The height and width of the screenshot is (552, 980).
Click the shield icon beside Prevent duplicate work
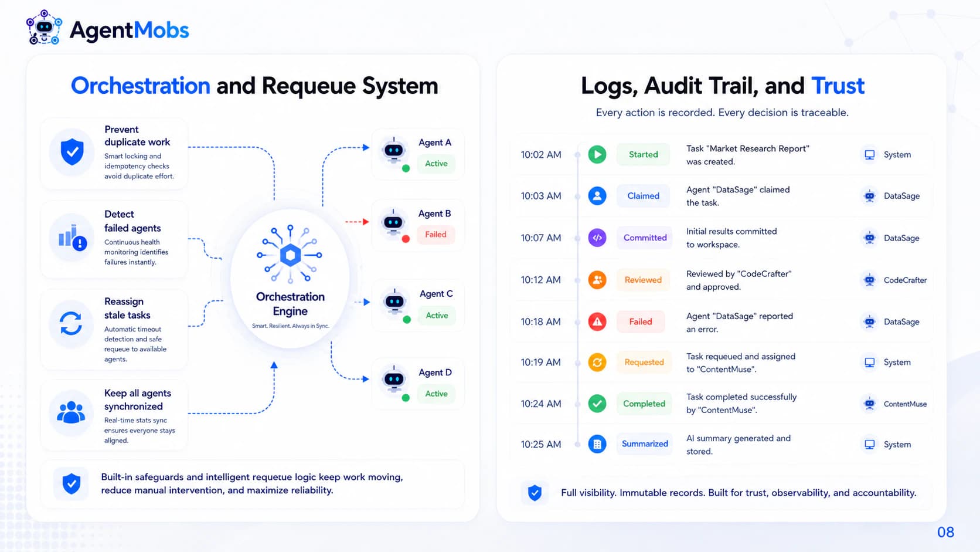pyautogui.click(x=72, y=152)
